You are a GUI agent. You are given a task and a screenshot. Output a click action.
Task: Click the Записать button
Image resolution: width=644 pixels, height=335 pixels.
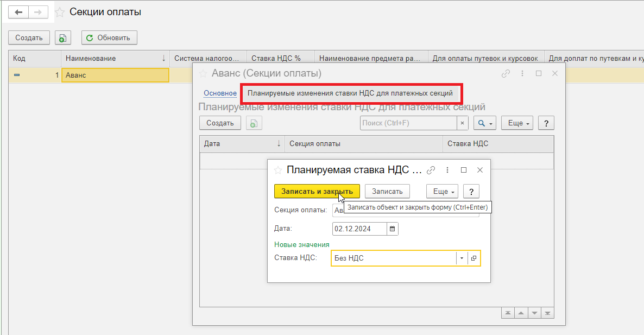pos(387,191)
